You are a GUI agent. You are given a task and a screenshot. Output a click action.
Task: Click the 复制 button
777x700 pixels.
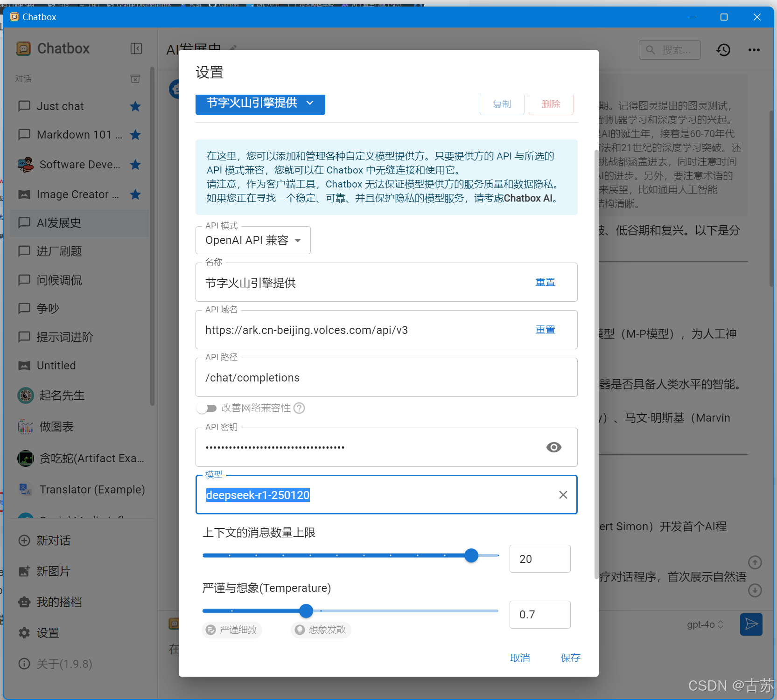tap(502, 104)
